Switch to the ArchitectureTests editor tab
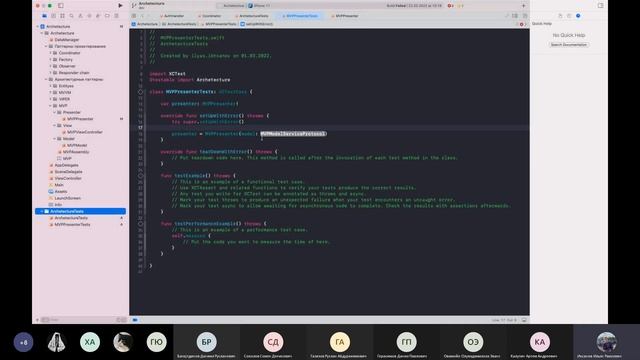This screenshot has width=640, height=360. 252,16
